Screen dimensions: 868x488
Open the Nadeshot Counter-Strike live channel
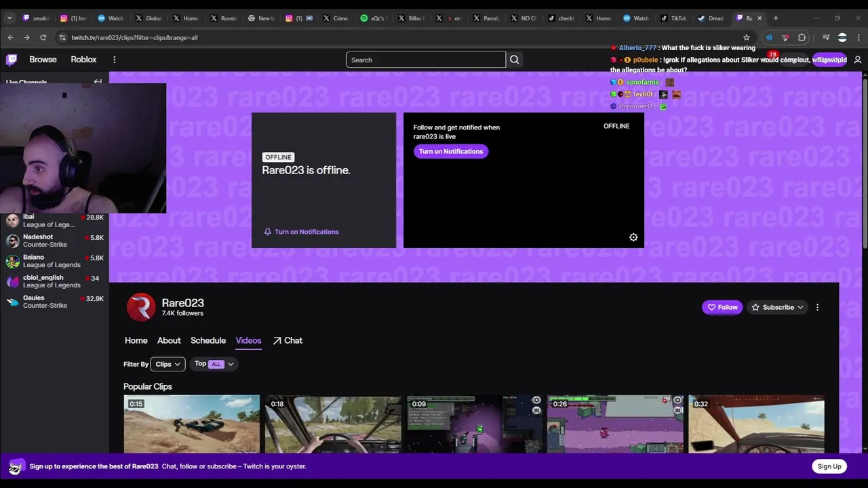coord(54,241)
